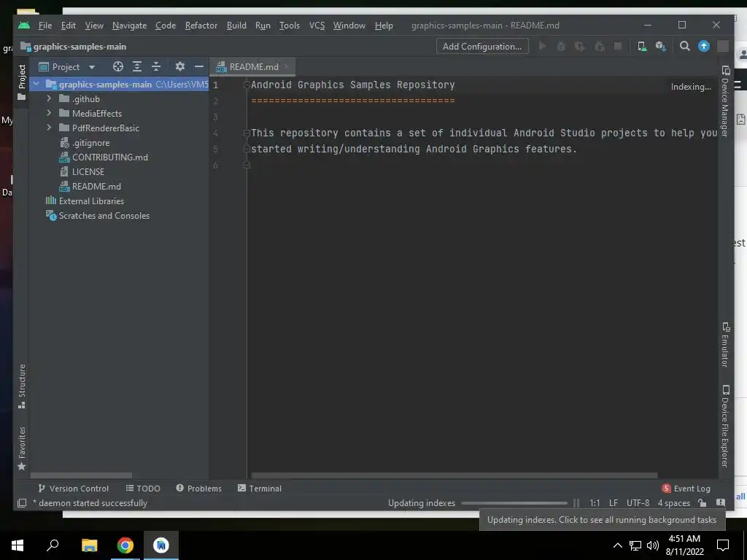Click the Select Opened File target icon
The image size is (747, 560).
(x=117, y=66)
